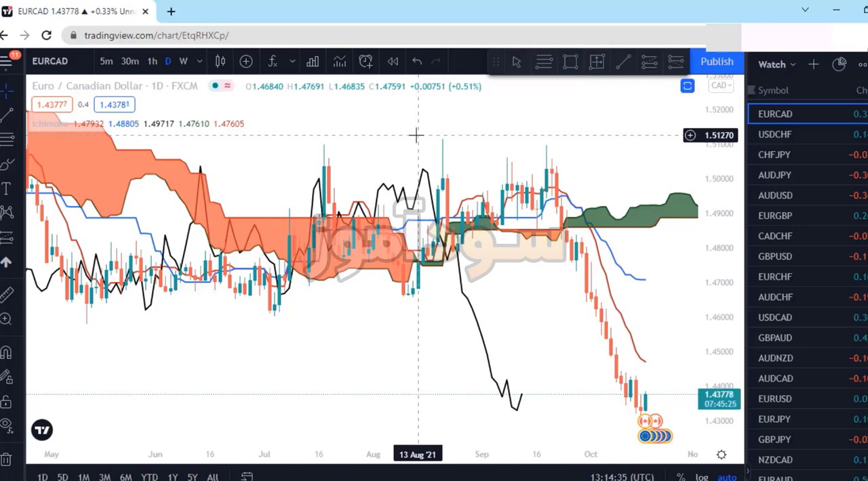The height and width of the screenshot is (481, 868).
Task: Select the diagonal line tool in floating toolbar
Action: coord(623,62)
